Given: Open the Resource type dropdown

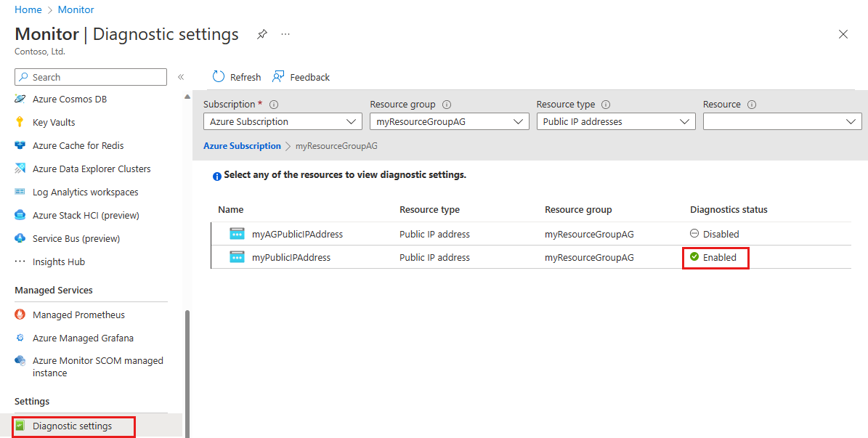Looking at the screenshot, I should pyautogui.click(x=616, y=122).
